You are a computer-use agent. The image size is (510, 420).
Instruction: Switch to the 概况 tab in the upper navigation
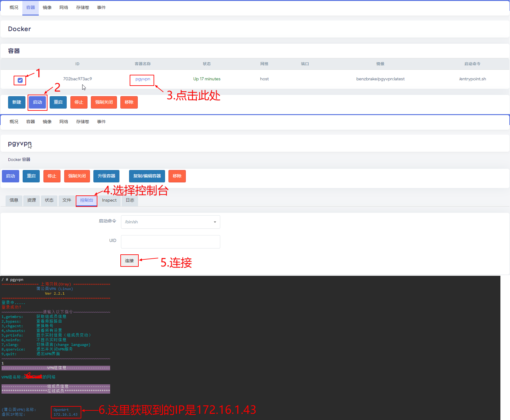coord(14,8)
